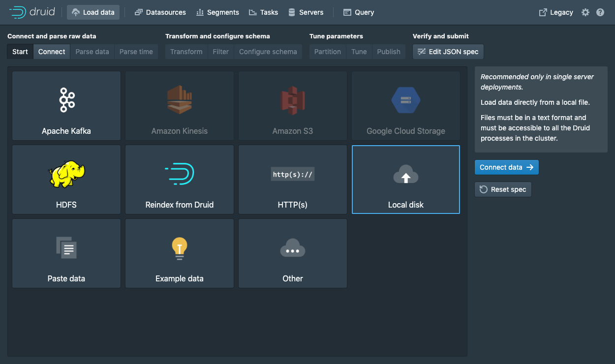Click the HDFS elephant icon
The height and width of the screenshot is (364, 615).
(x=66, y=174)
